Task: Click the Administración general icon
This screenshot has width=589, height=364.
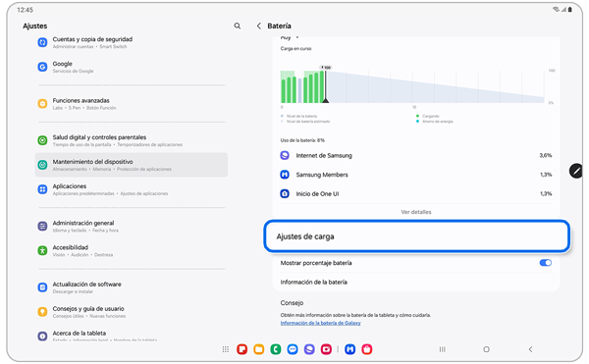Action: coord(42,226)
